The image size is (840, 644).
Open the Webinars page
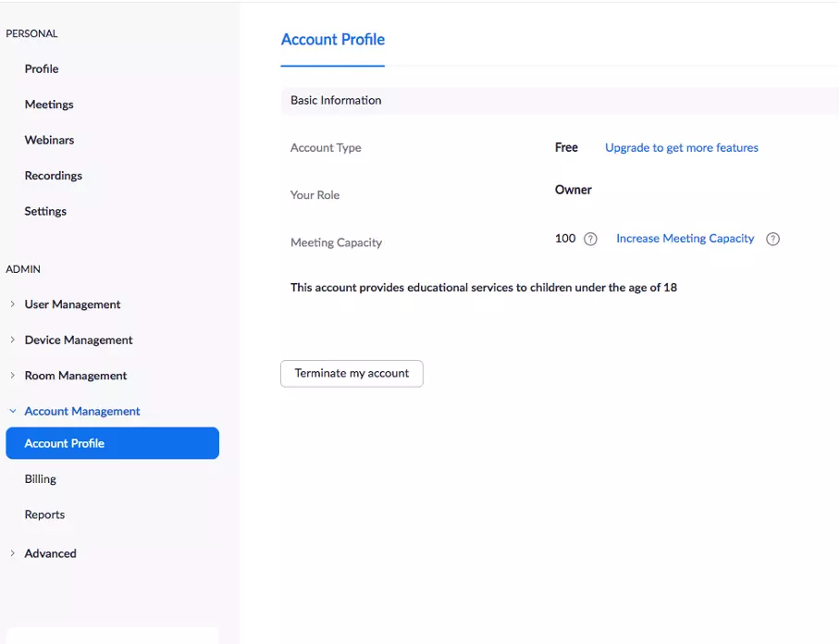tap(49, 140)
